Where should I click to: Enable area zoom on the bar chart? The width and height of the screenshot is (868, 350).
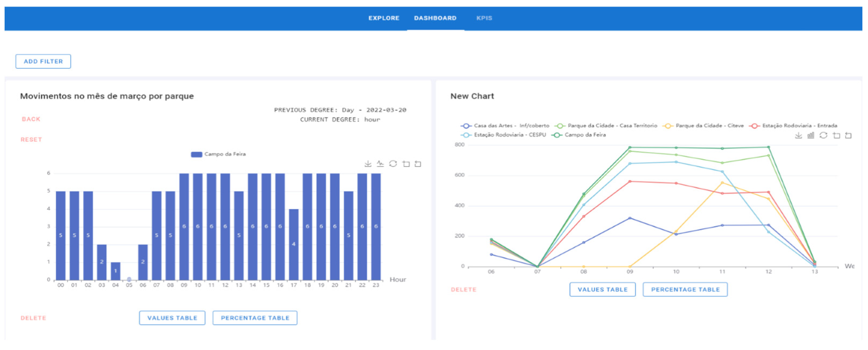coord(406,164)
